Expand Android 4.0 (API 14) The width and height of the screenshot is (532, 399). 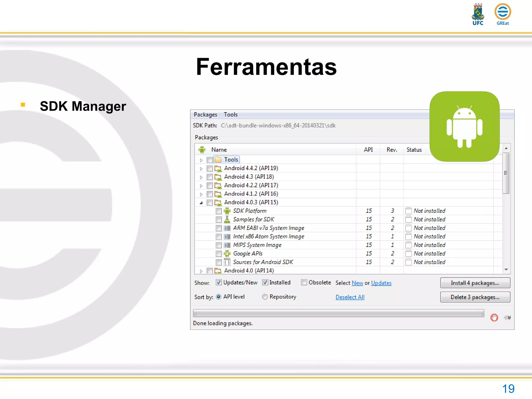(201, 271)
